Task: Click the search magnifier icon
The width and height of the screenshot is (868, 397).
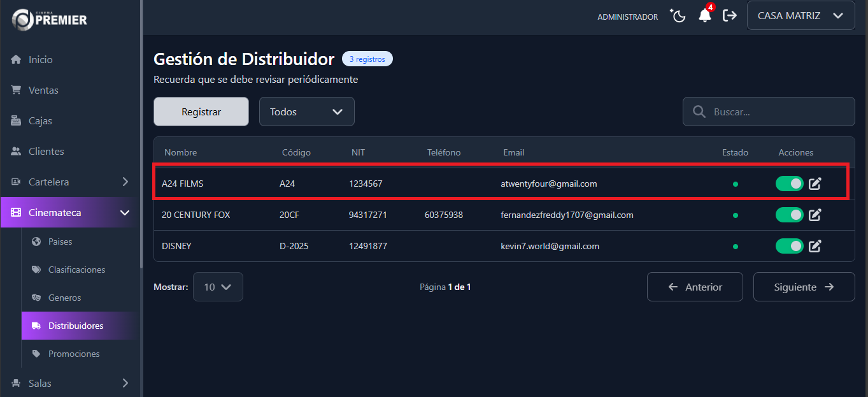Action: pyautogui.click(x=699, y=112)
